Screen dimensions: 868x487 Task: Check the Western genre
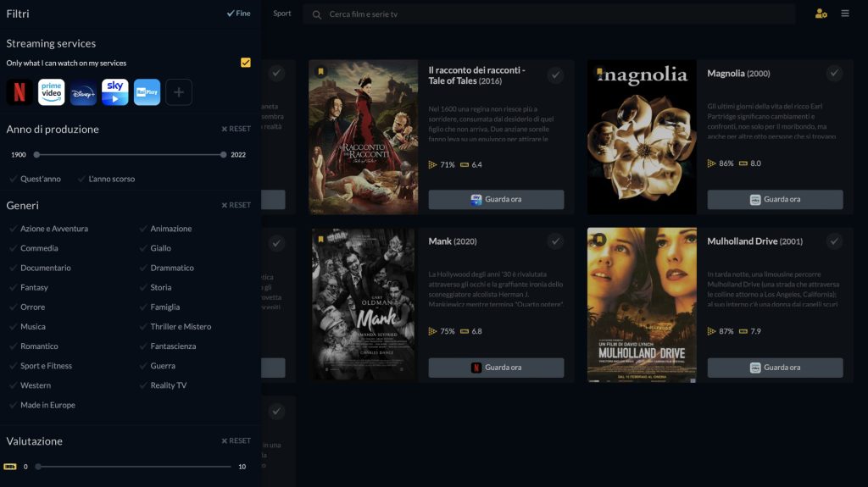[30, 385]
